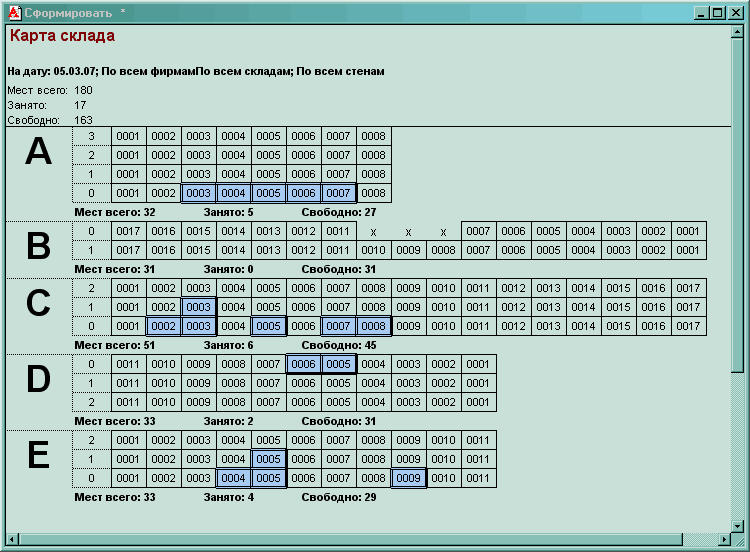Select occupied cell 0003 in wall C row 1

coord(199,307)
